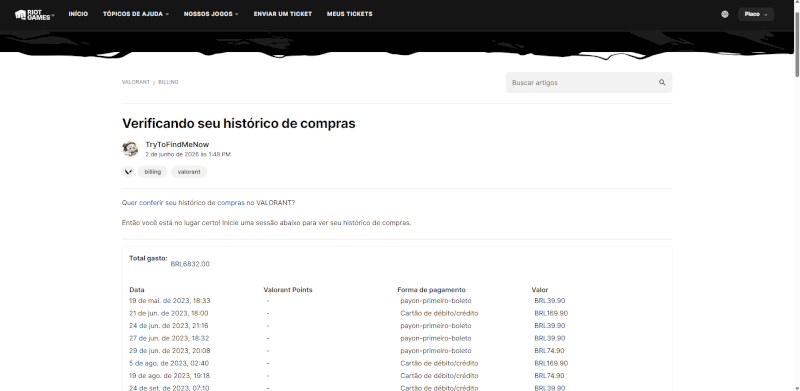Go to INÍCIO in navigation

[x=78, y=14]
